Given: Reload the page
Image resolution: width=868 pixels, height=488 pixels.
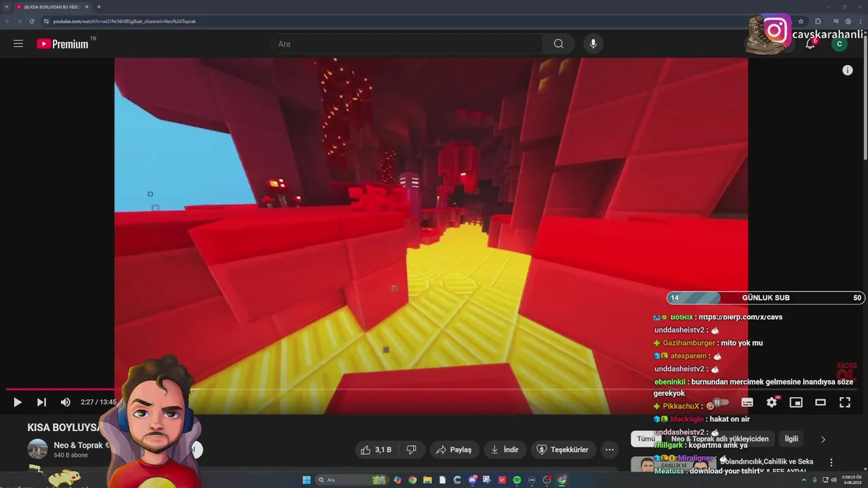Looking at the screenshot, I should [x=31, y=21].
